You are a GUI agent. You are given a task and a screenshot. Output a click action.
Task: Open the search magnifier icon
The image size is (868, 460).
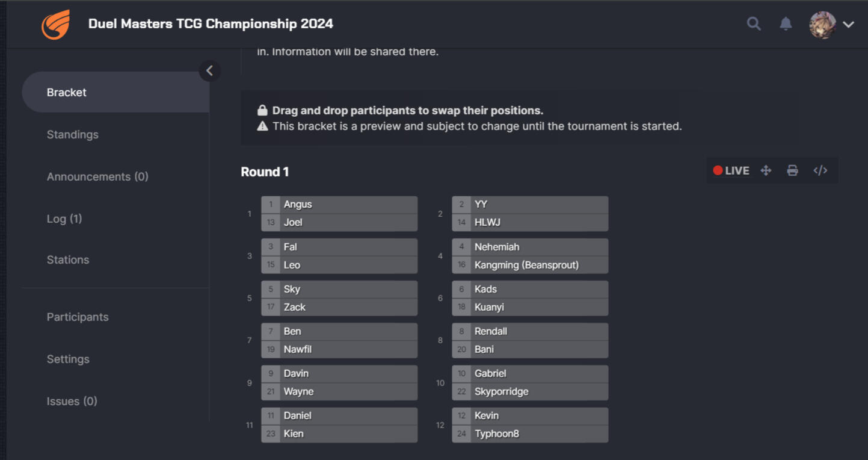(x=754, y=24)
